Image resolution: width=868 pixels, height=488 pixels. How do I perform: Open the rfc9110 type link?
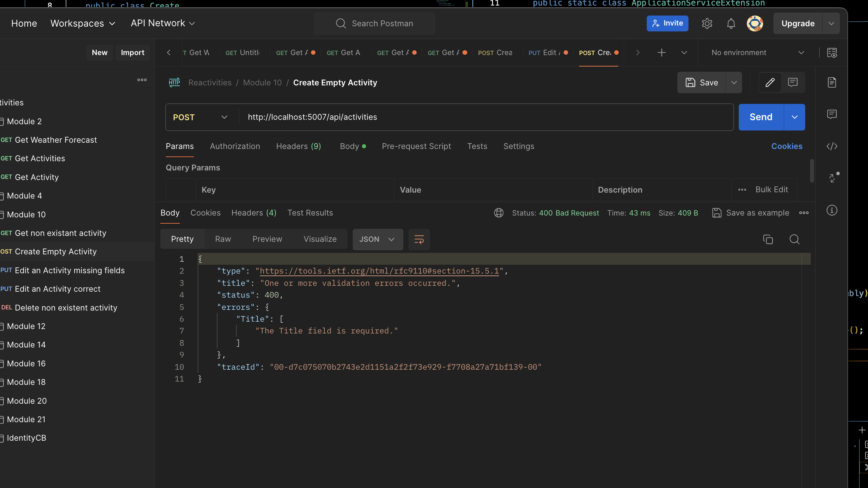379,271
